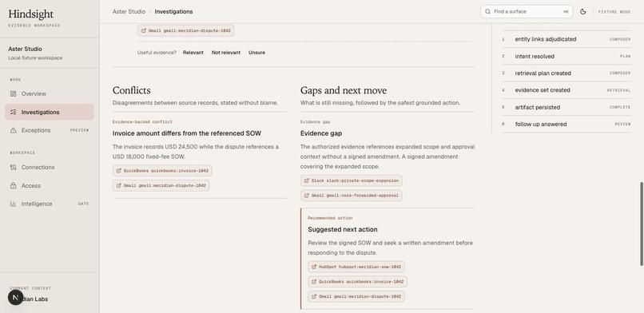Click the page vertical scrollbar thumb
Screen dimensions: 644x313
click(642, 224)
